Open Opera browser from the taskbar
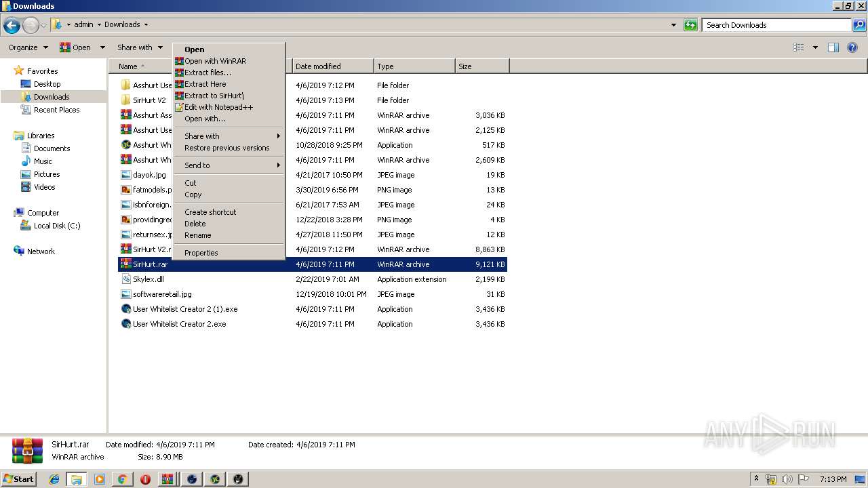This screenshot has width=868, height=488. click(145, 479)
